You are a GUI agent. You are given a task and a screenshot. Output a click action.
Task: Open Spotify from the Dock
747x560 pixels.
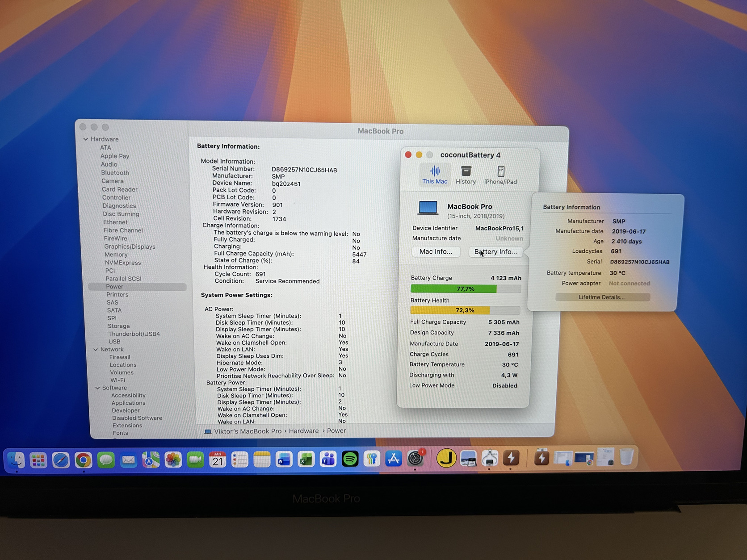click(x=350, y=459)
